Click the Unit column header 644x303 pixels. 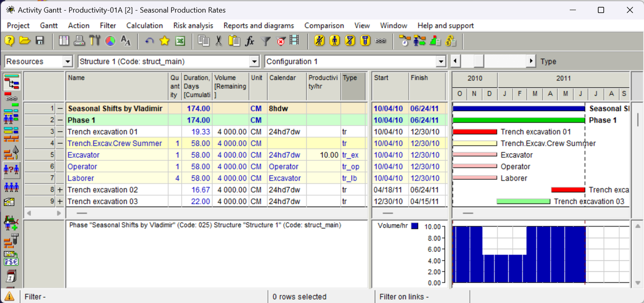pyautogui.click(x=258, y=86)
